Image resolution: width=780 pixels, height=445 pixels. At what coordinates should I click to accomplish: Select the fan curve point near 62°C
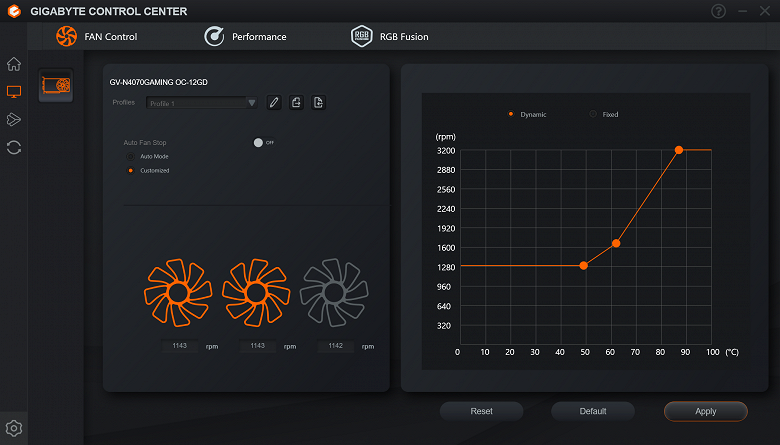coord(616,243)
